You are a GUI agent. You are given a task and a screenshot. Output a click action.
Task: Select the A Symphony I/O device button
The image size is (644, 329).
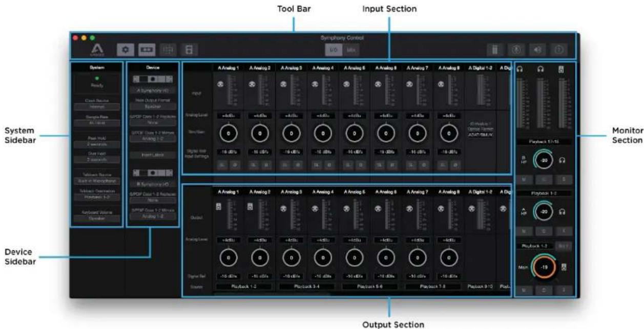tap(153, 90)
